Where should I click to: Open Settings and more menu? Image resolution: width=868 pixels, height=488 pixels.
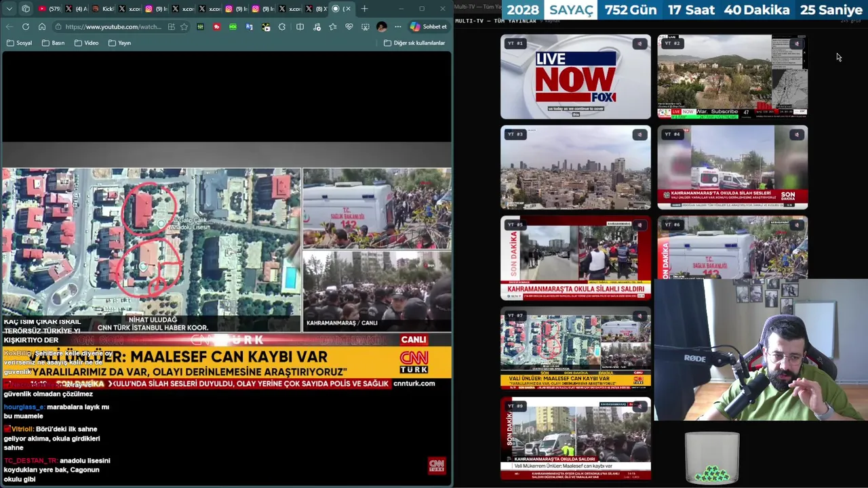[397, 26]
